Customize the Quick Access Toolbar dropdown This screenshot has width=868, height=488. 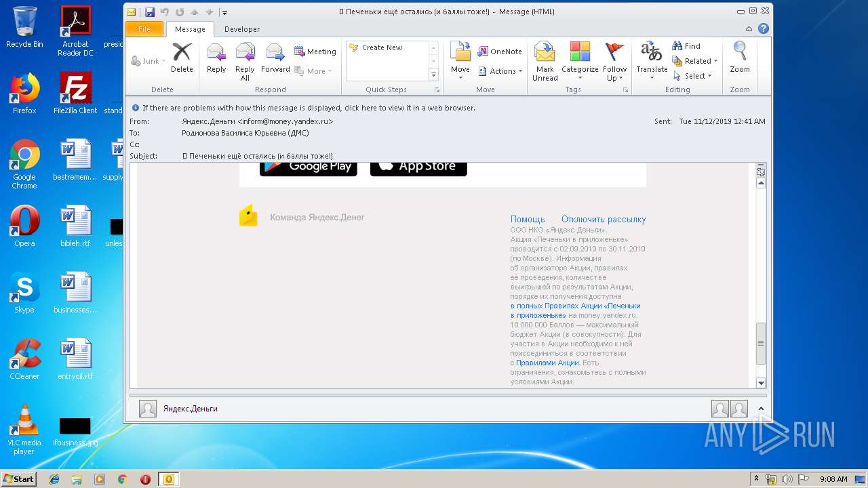pos(225,12)
